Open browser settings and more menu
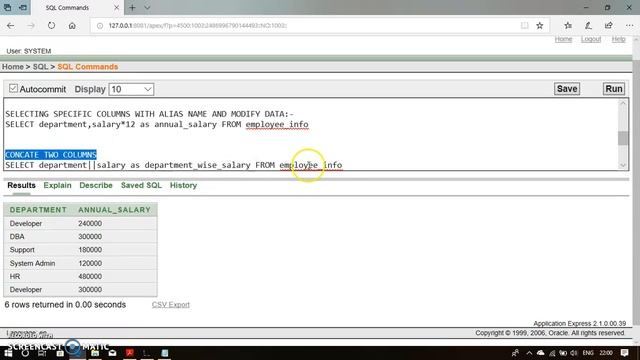Viewport: 640px width, 360px height. (x=629, y=25)
